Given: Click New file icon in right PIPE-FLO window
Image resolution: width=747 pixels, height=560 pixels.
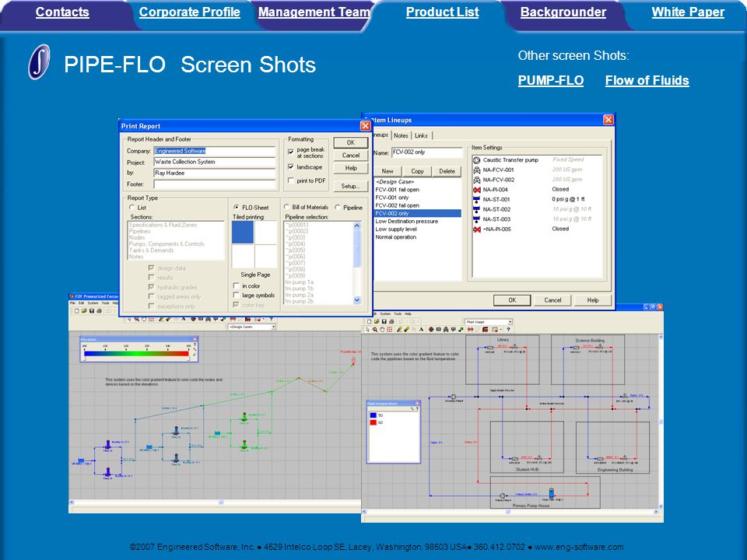Looking at the screenshot, I should click(369, 321).
